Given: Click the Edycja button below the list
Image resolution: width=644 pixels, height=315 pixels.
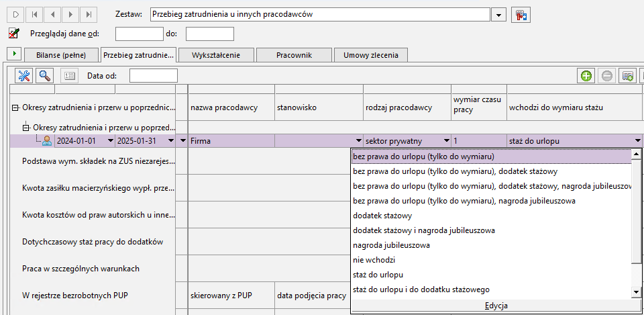Looking at the screenshot, I should tap(496, 306).
